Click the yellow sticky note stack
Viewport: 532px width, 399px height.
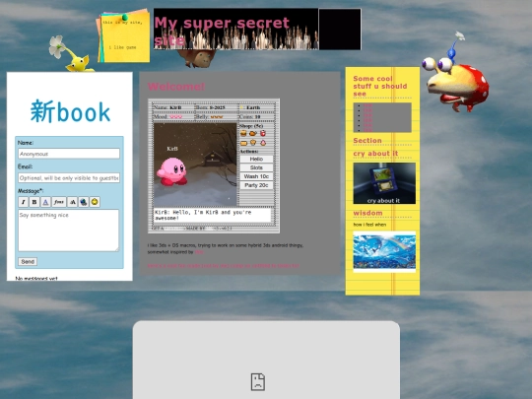coord(123,37)
